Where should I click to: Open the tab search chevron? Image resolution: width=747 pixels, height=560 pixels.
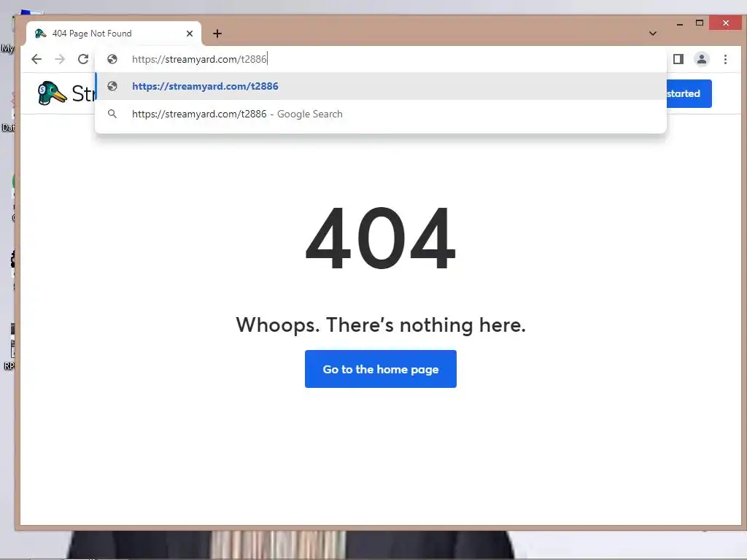click(653, 34)
